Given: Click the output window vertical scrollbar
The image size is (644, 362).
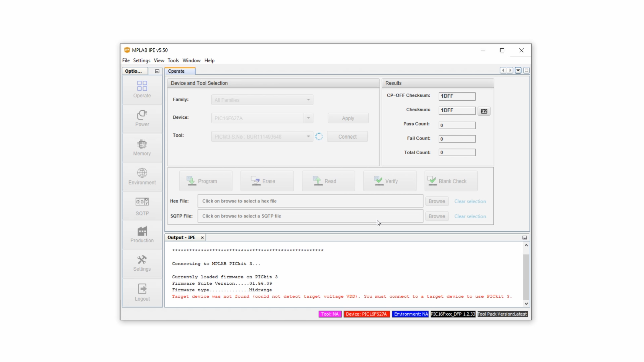Looking at the screenshot, I should [x=526, y=277].
